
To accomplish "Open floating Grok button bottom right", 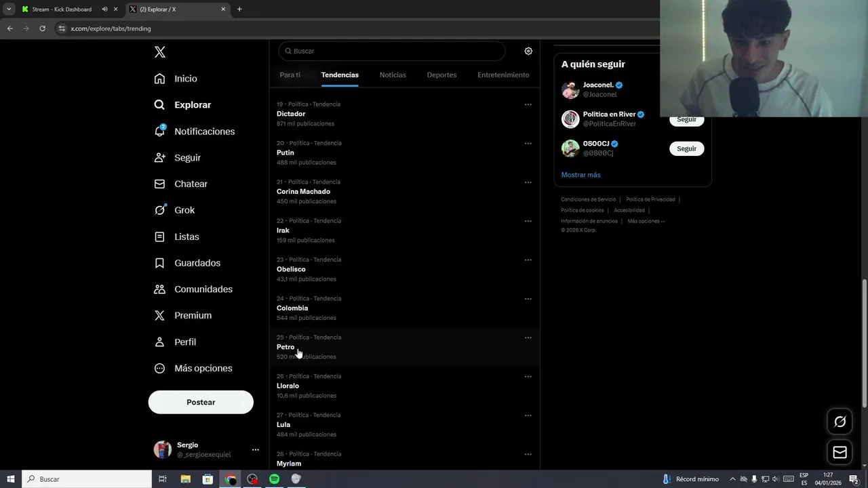I will click(x=840, y=422).
